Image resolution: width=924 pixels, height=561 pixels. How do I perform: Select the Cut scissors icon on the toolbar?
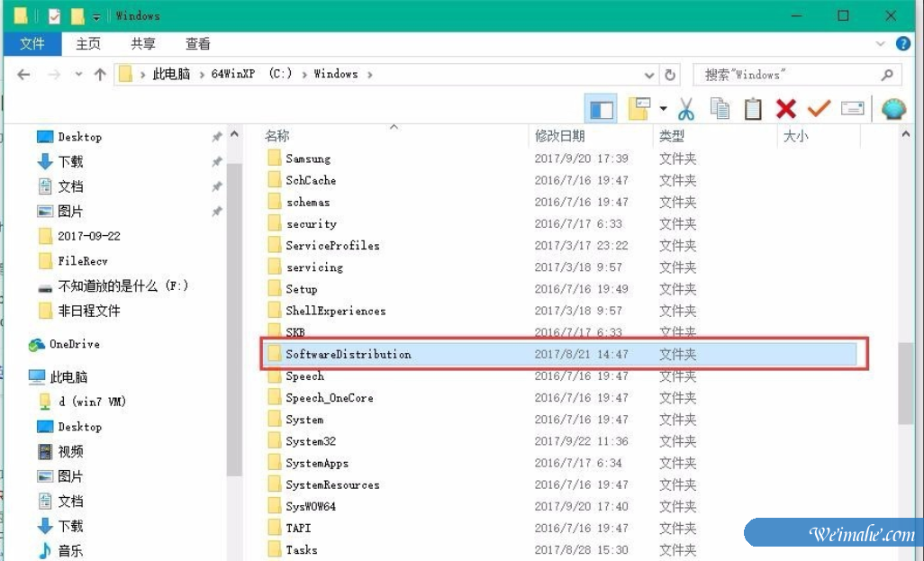[x=686, y=108]
